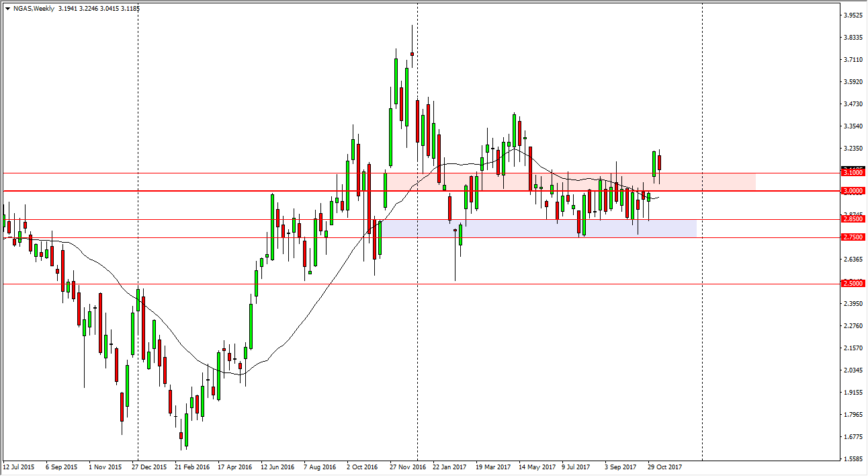Select the red 3.1000 price label

[852, 173]
